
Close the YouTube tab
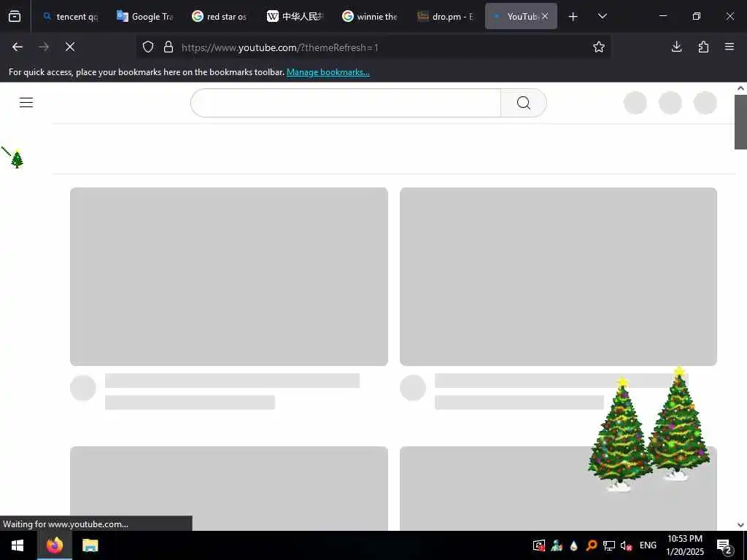[x=544, y=16]
